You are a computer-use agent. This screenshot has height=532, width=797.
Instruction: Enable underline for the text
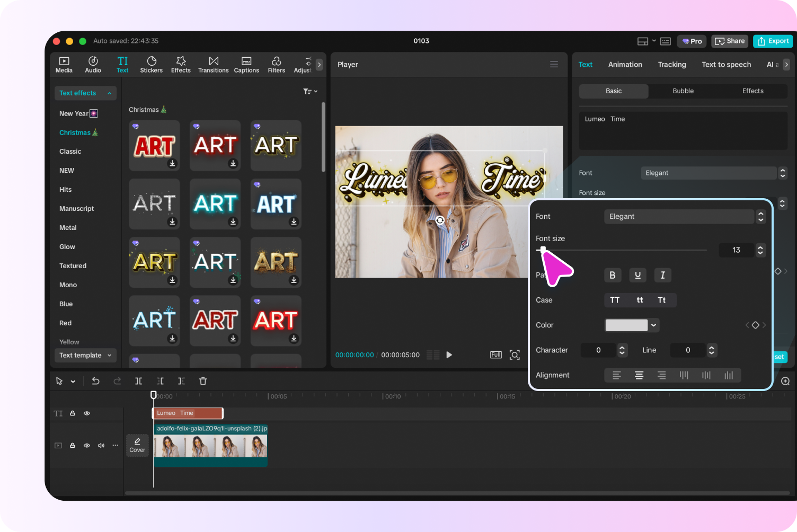[637, 275]
